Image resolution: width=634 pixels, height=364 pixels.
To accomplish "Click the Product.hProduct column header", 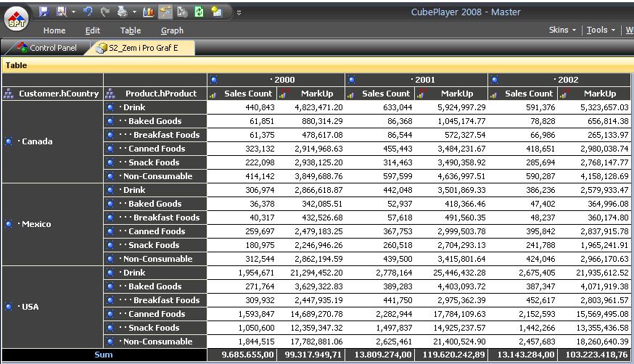I will (155, 94).
